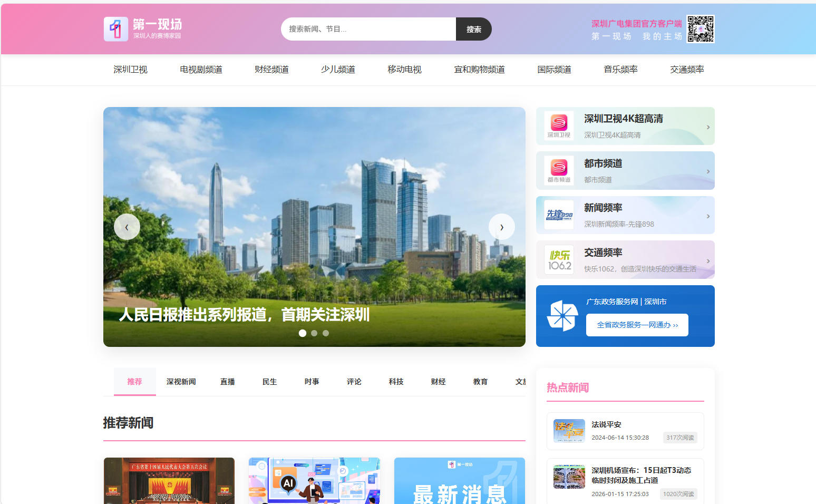
Task: Click the 都市频道 channel logo
Action: [559, 170]
